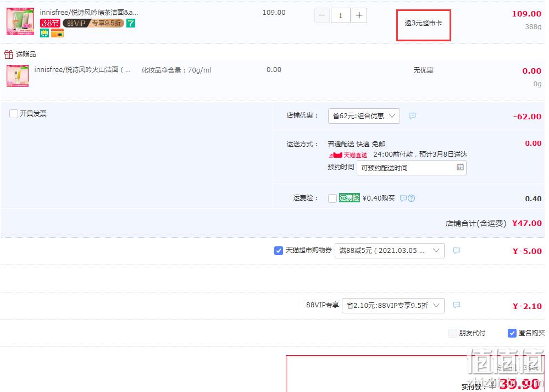Screen dimensions: 549x392
Task: Click the 38节 promotion badge
Action: pyautogui.click(x=50, y=23)
